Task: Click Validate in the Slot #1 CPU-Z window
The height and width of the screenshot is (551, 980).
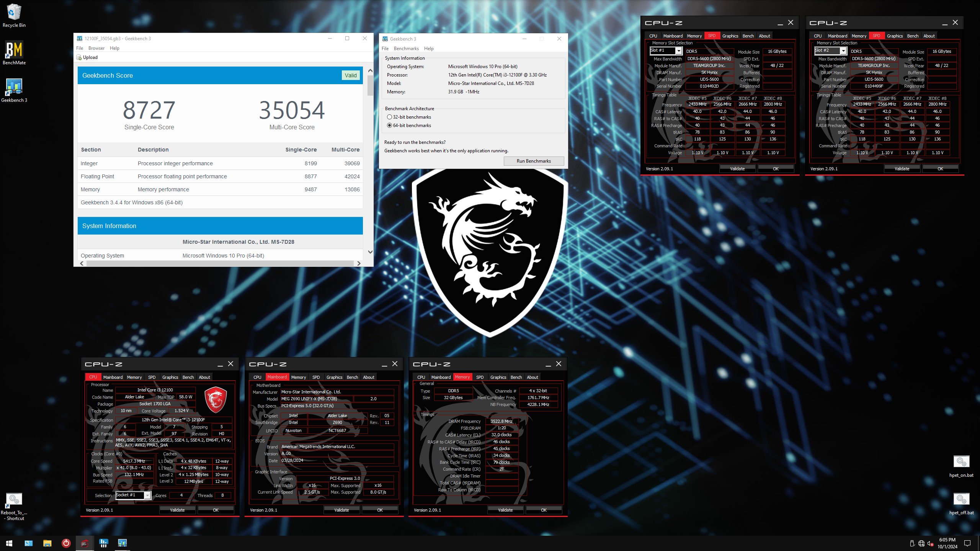Action: click(x=737, y=169)
